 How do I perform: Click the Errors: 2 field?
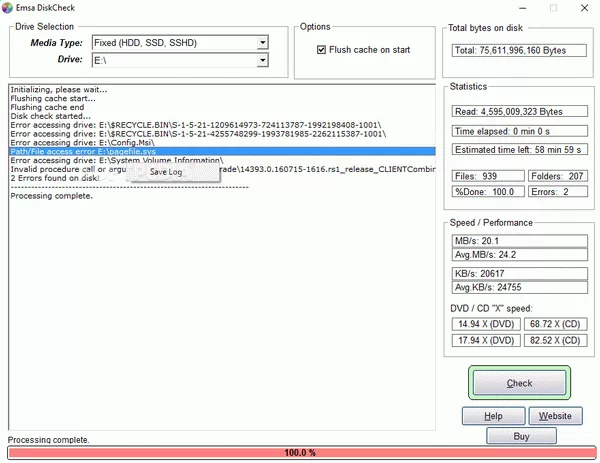click(x=558, y=192)
